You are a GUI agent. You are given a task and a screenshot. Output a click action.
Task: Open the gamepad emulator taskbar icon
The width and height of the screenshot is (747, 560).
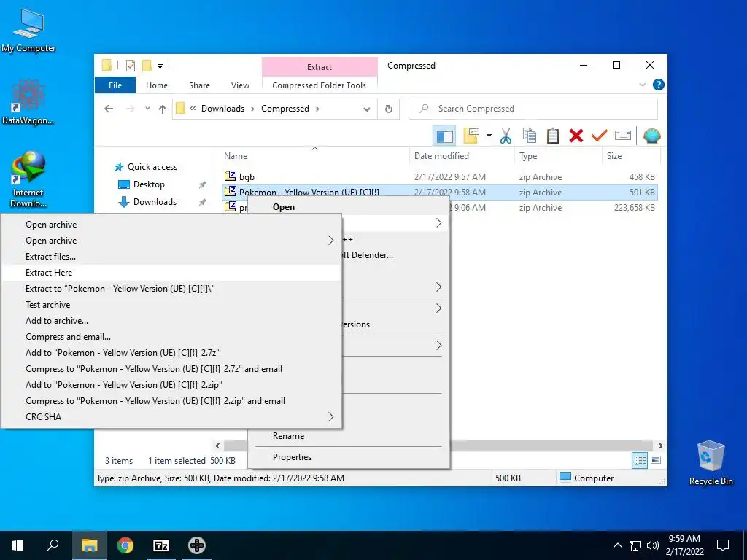[197, 545]
